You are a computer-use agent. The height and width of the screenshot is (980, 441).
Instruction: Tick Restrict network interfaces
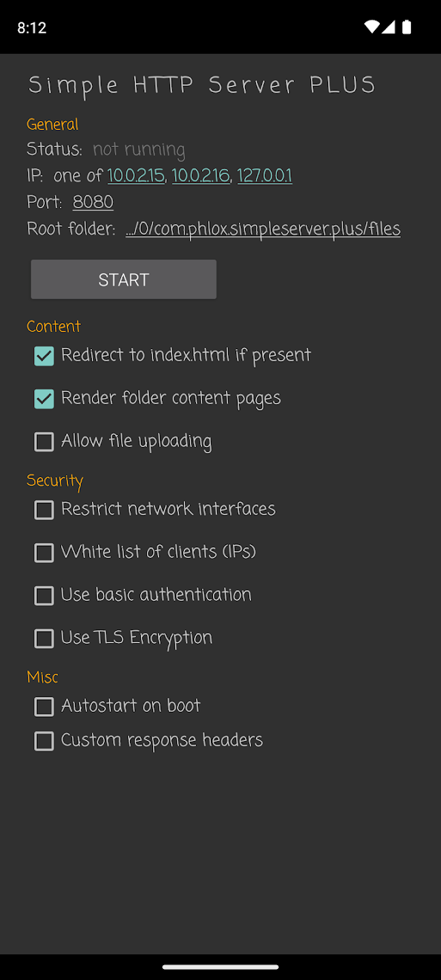click(44, 510)
